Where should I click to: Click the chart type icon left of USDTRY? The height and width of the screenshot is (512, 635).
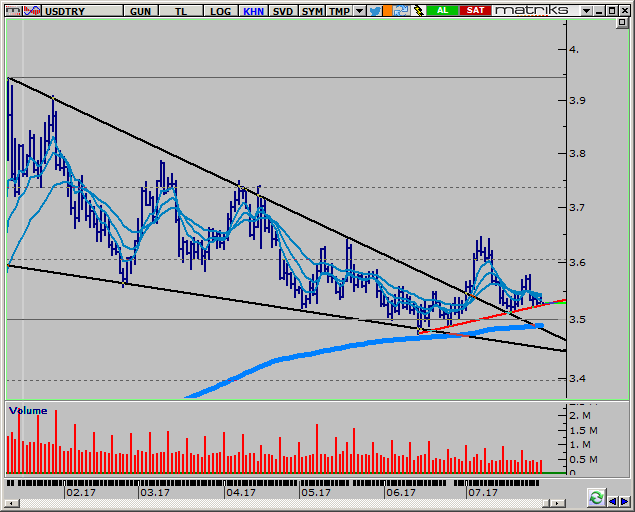point(29,10)
